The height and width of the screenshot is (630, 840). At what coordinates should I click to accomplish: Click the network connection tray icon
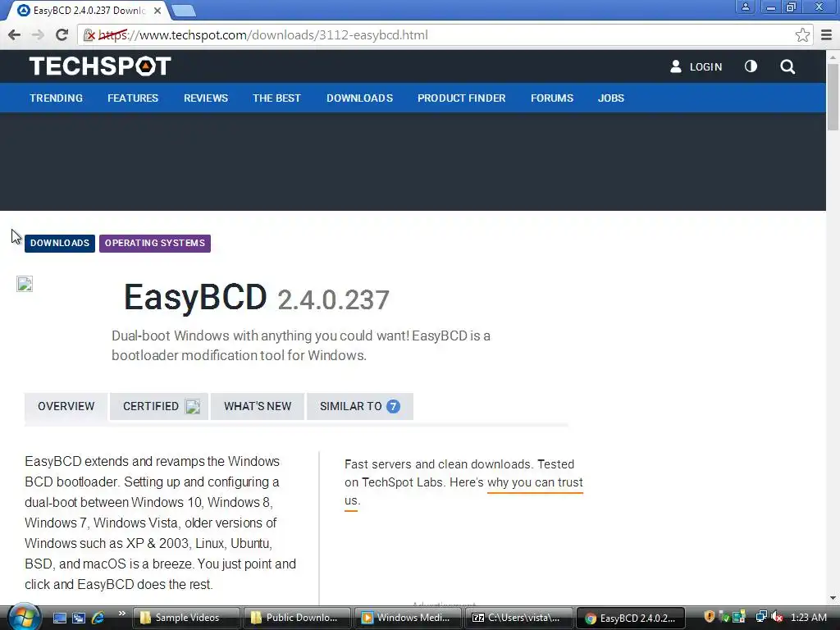point(761,617)
